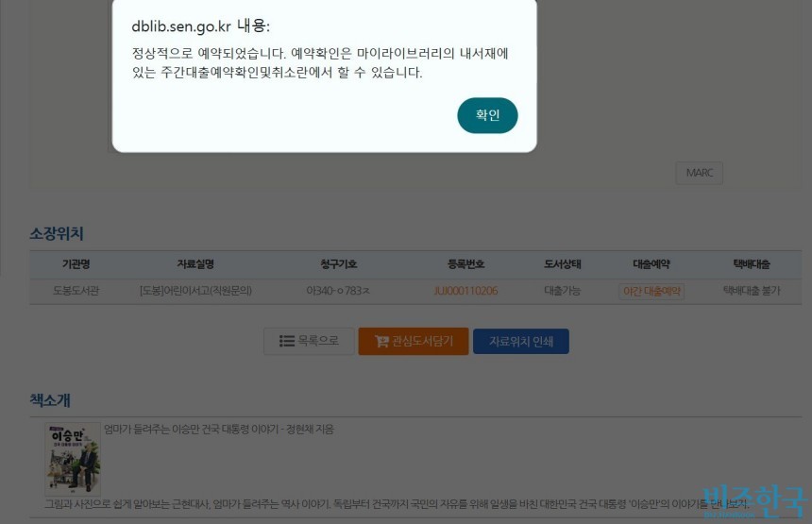Click the dialog message starting 정상적으로 예약되었습니다
812x524 pixels.
tap(320, 62)
